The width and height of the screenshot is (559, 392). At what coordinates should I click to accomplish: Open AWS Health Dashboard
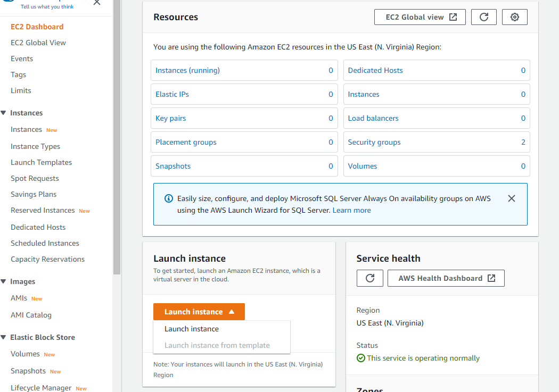click(x=446, y=278)
